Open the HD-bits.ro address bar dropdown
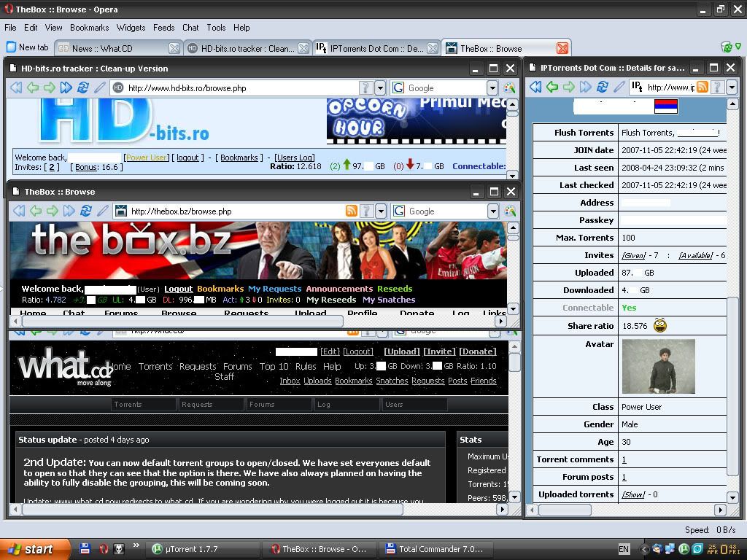747x560 pixels. click(380, 87)
